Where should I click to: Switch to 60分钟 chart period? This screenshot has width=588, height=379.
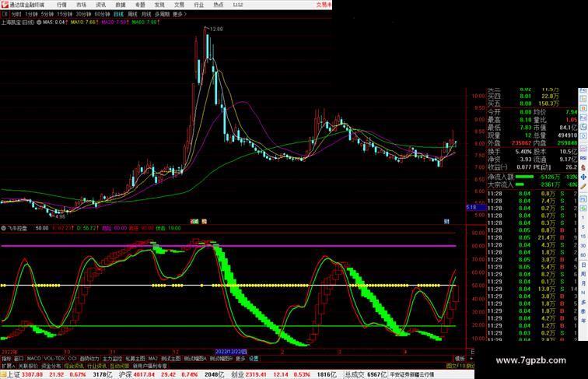click(102, 14)
